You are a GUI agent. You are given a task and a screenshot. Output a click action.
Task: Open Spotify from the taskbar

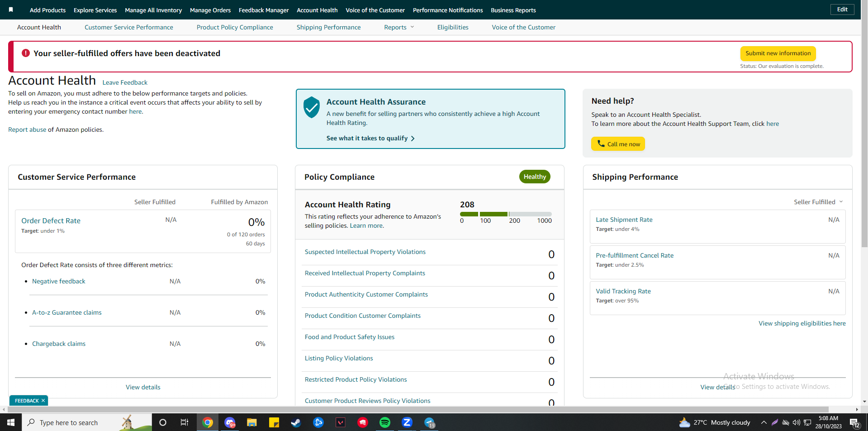385,422
